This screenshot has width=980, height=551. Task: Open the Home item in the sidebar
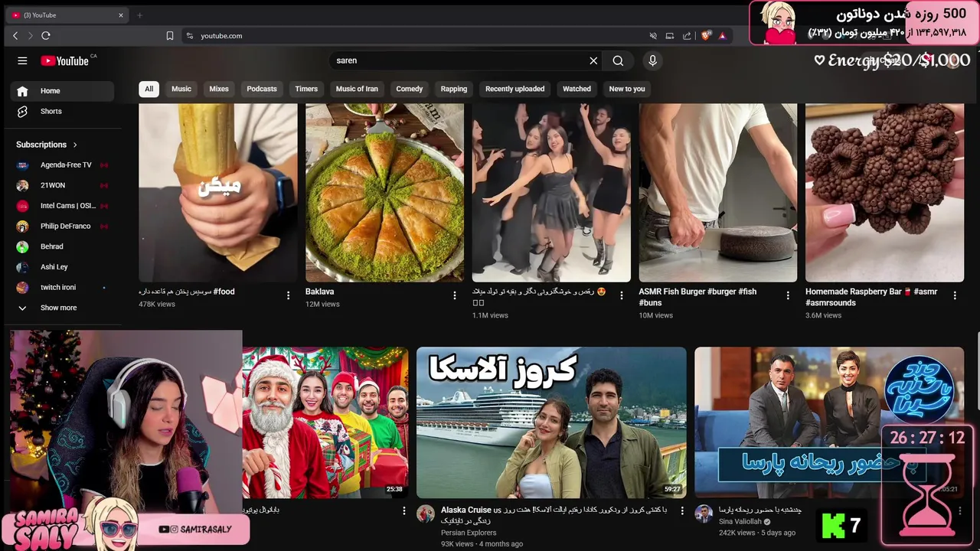[62, 91]
